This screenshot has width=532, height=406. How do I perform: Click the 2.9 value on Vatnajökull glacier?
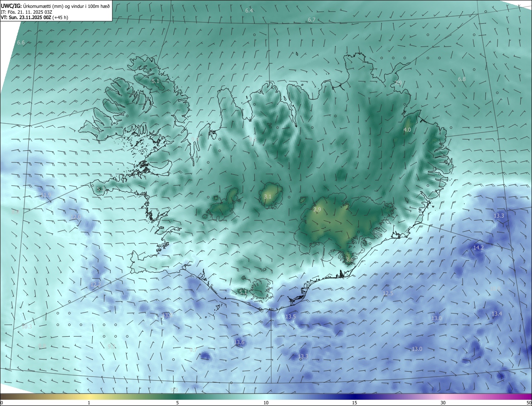click(317, 210)
